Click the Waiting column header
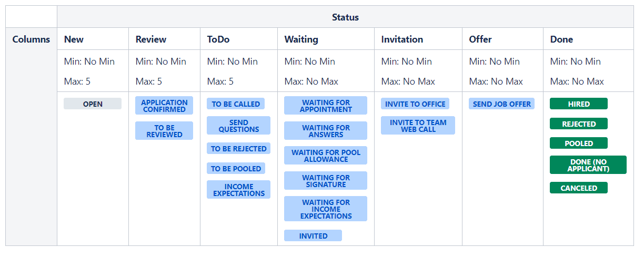Image resolution: width=644 pixels, height=257 pixels. [x=301, y=39]
